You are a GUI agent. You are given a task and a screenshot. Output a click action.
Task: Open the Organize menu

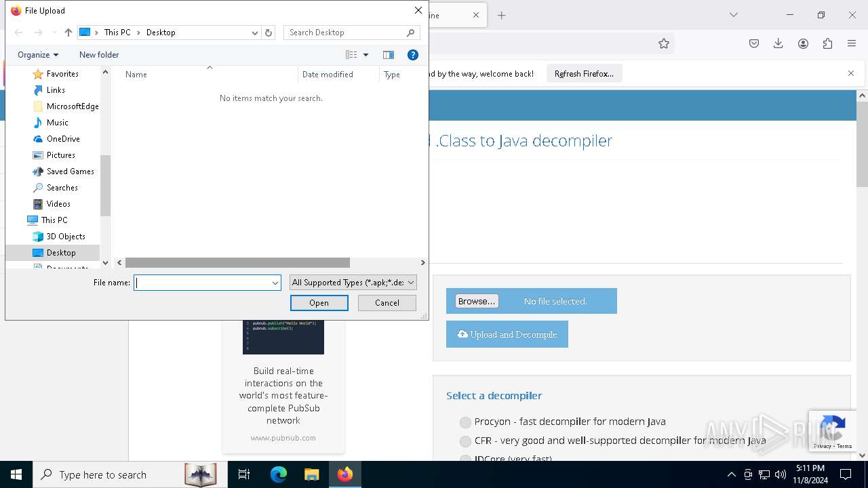tap(38, 55)
